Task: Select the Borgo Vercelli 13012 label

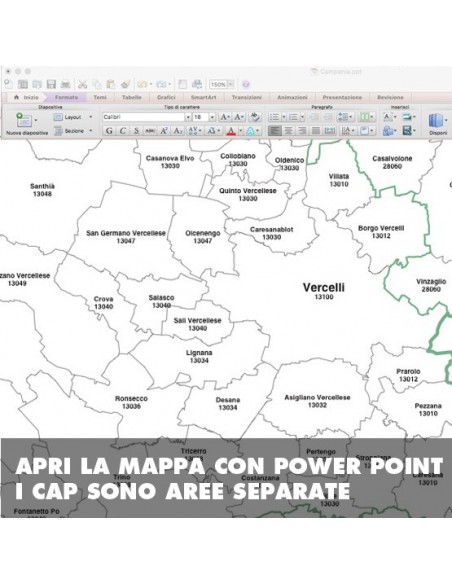Action: point(381,232)
